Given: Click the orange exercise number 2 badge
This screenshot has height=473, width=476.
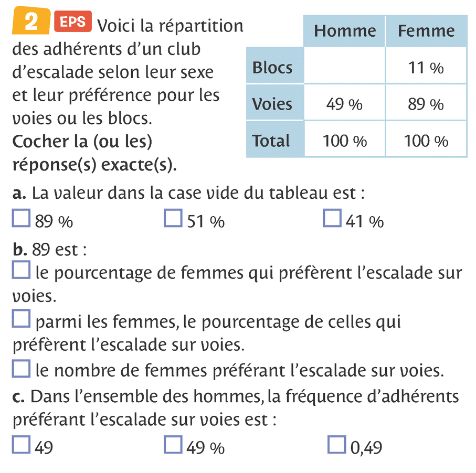Looking at the screenshot, I should [x=31, y=23].
